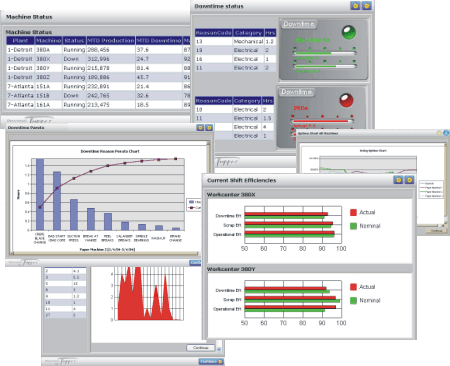Viewport: 450px width, 366px height.
Task: Click green Nominal legend swatch for Workcenter 380Y
Action: coord(354,300)
